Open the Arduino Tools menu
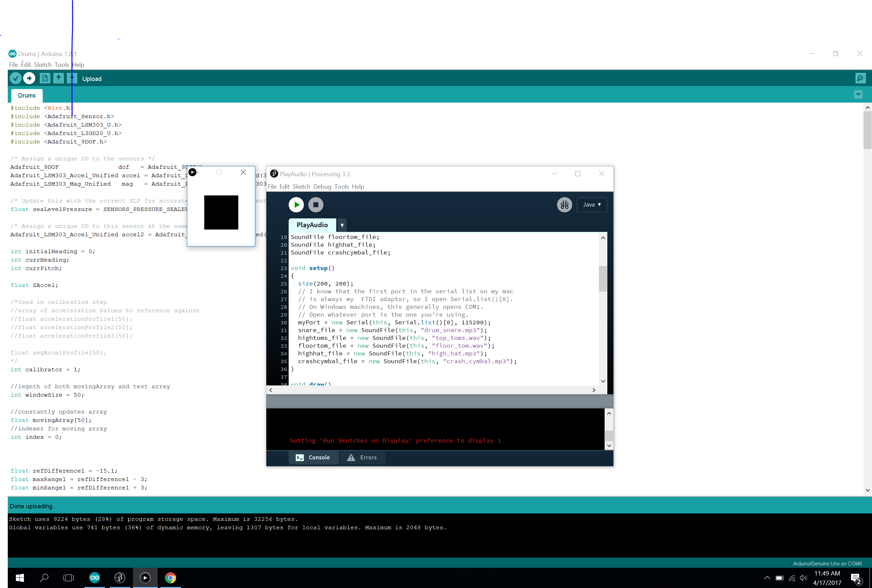This screenshot has width=872, height=588. coord(61,65)
